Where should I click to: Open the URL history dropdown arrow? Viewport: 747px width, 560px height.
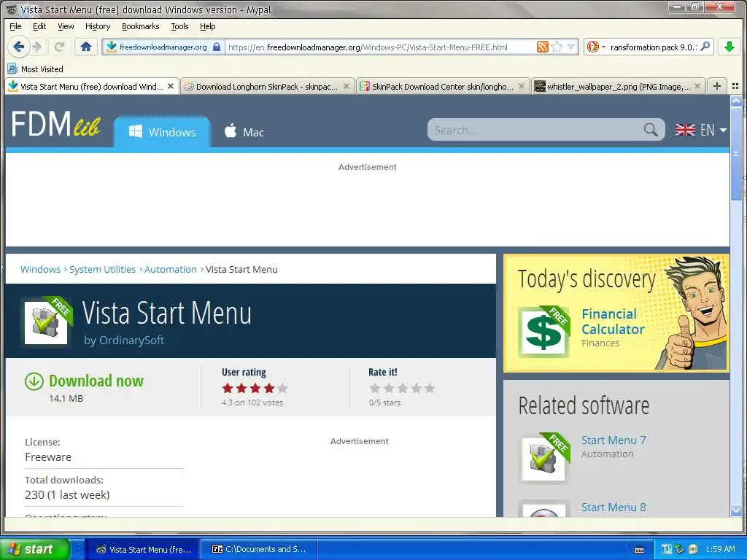click(x=570, y=47)
